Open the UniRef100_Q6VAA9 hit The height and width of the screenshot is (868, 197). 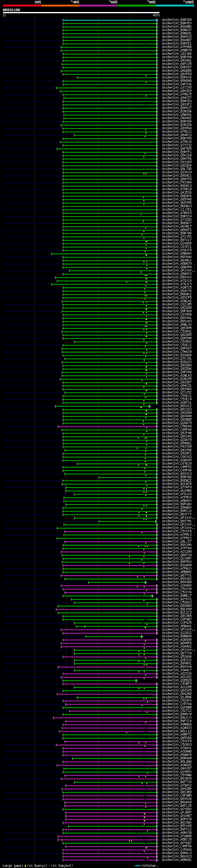click(x=176, y=416)
